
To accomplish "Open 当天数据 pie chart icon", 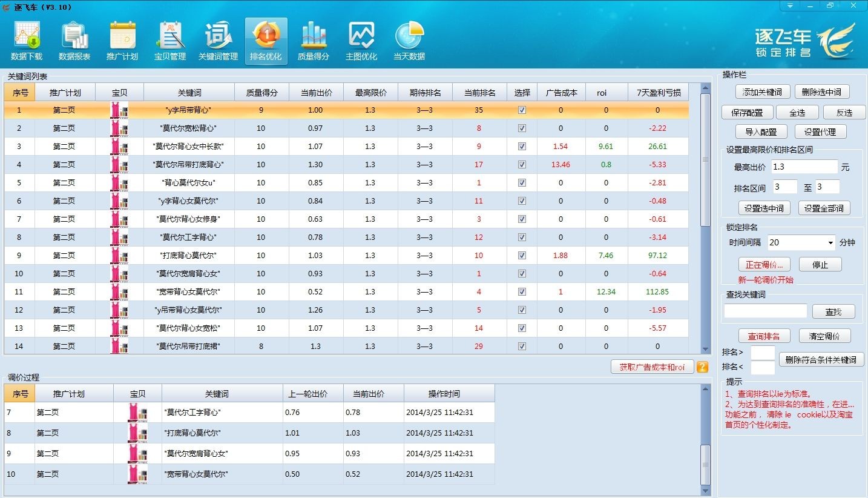I will 409,41.
